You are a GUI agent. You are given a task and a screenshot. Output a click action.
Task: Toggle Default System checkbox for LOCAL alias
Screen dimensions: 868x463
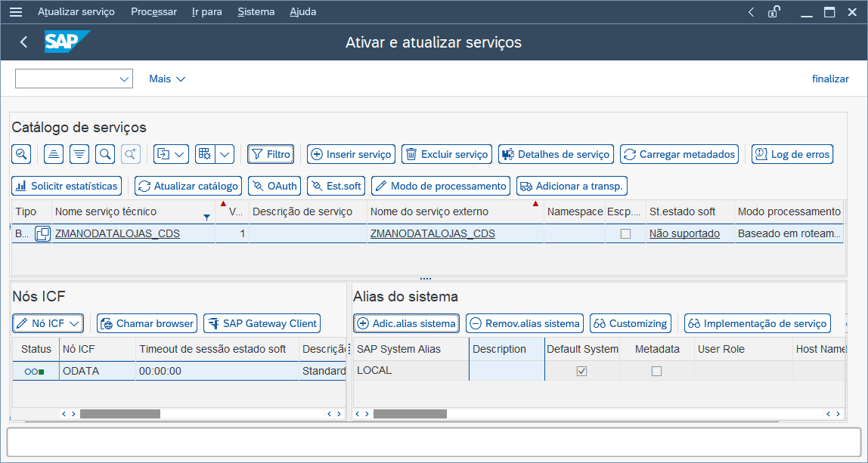coord(581,372)
